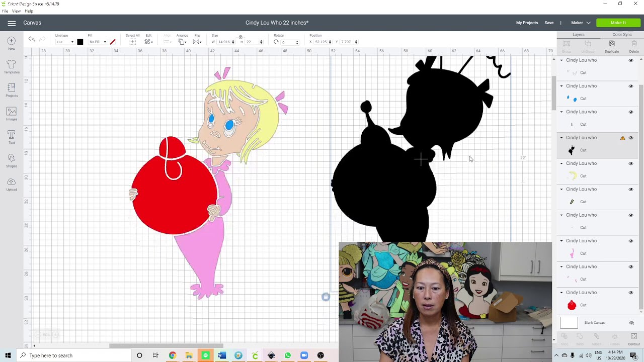Switch to the Layers tab
The height and width of the screenshot is (362, 644).
[578, 35]
